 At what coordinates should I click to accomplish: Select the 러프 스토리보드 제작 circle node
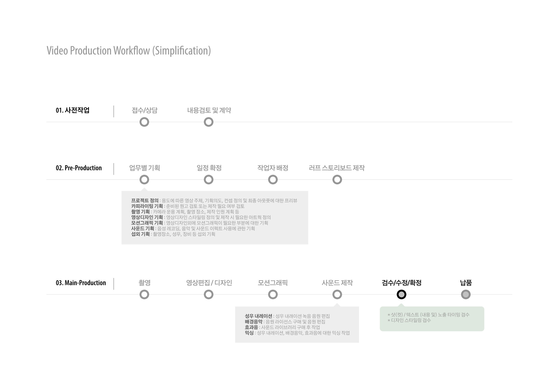[337, 180]
